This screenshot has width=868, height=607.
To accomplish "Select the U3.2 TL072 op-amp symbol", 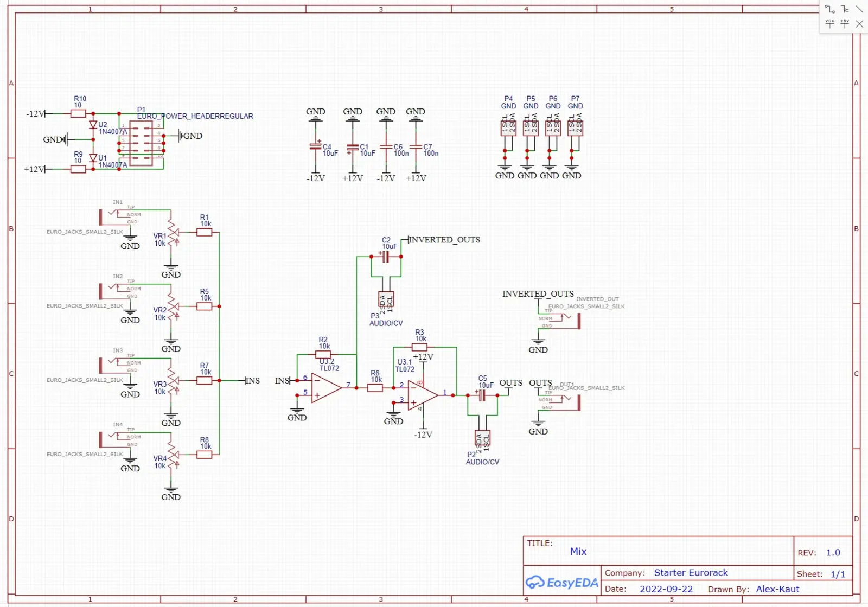I will tap(325, 388).
